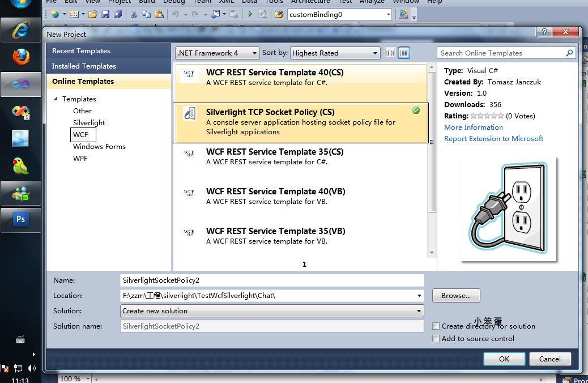Collapse the Templates tree node
The width and height of the screenshot is (588, 383).
coord(56,99)
